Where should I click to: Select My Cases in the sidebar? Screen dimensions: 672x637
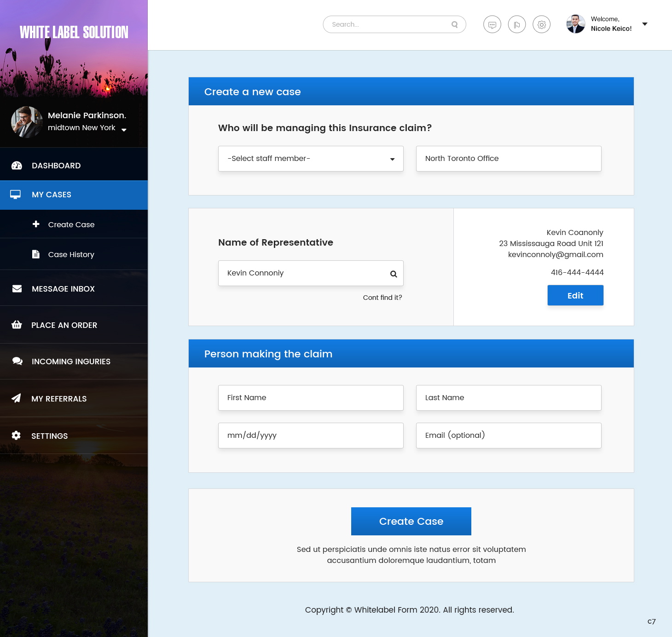tap(74, 195)
